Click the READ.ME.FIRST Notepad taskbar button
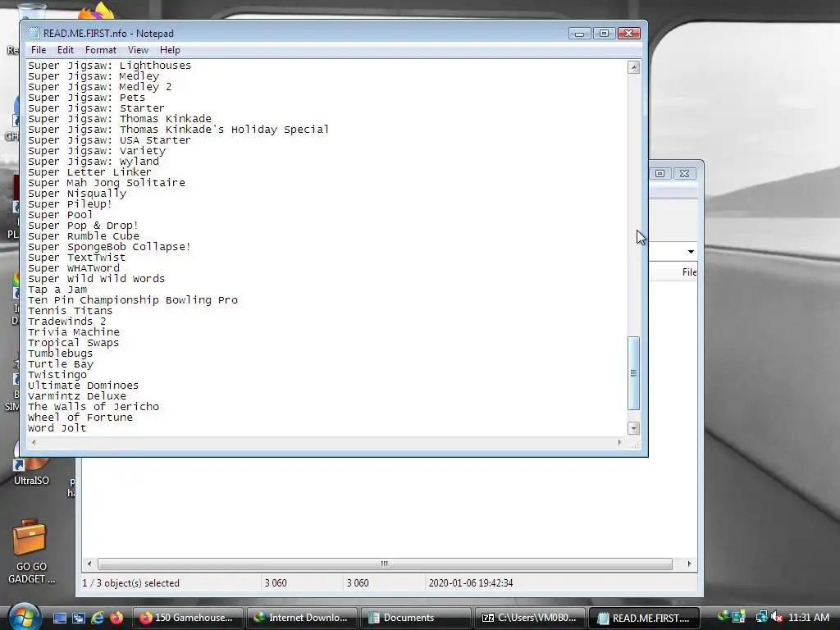The width and height of the screenshot is (840, 630). (644, 618)
